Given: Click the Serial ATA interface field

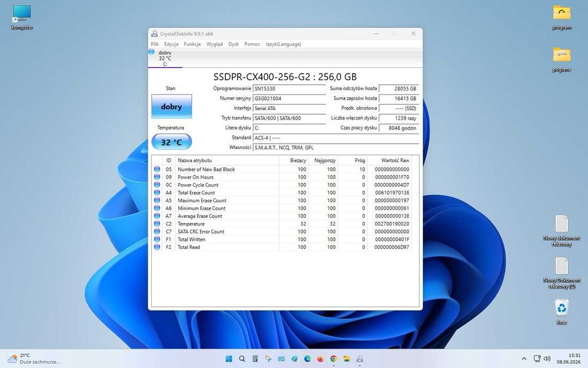Looking at the screenshot, I should (289, 108).
